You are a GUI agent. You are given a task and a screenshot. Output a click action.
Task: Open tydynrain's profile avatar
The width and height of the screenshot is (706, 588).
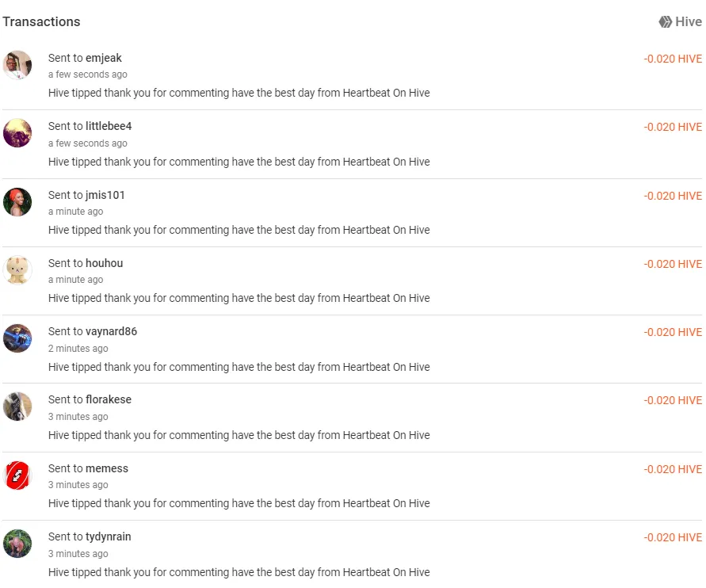click(17, 544)
